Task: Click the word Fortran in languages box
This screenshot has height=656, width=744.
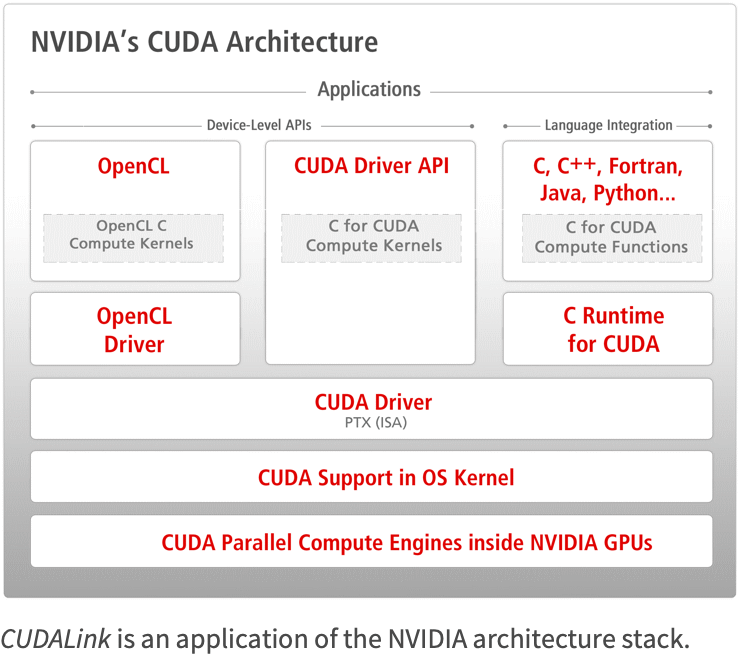Action: 646,166
